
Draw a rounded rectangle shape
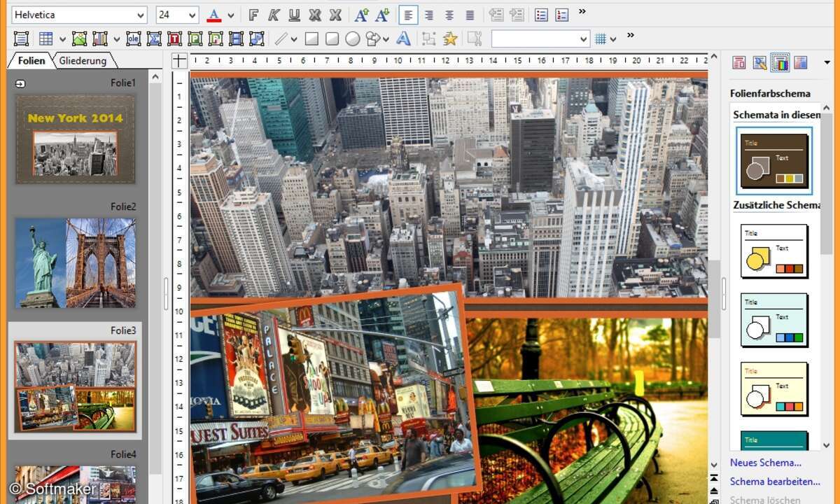pyautogui.click(x=332, y=39)
